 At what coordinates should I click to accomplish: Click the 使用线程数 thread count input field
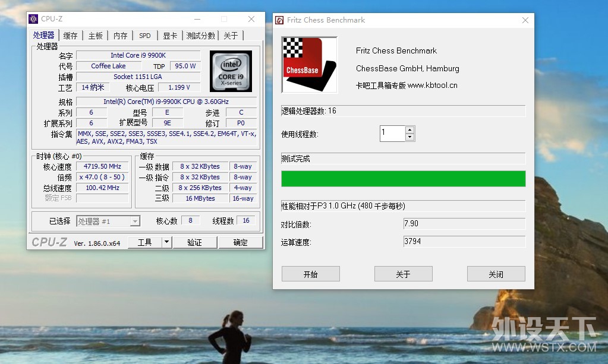392,133
